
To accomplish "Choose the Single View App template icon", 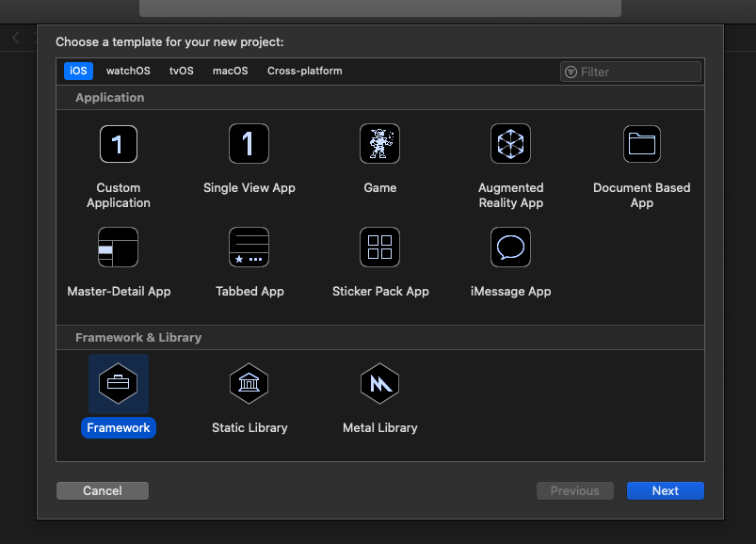I will [x=249, y=144].
